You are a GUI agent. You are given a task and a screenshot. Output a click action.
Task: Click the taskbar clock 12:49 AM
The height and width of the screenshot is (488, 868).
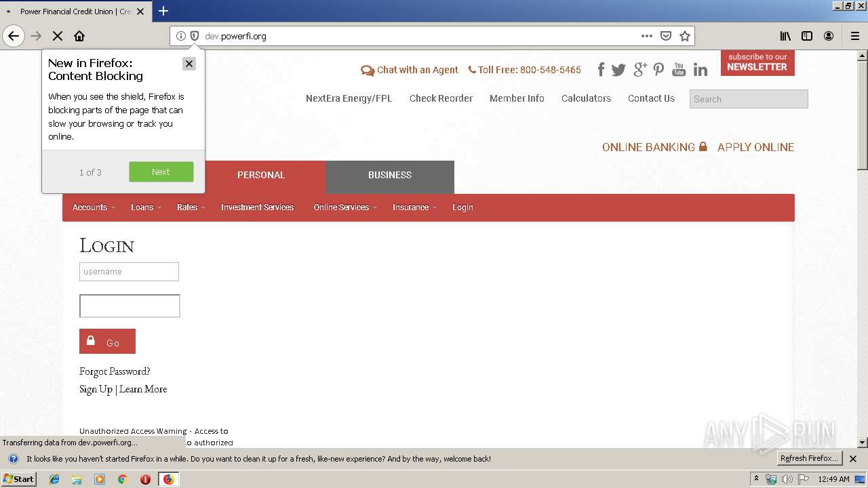(x=833, y=479)
